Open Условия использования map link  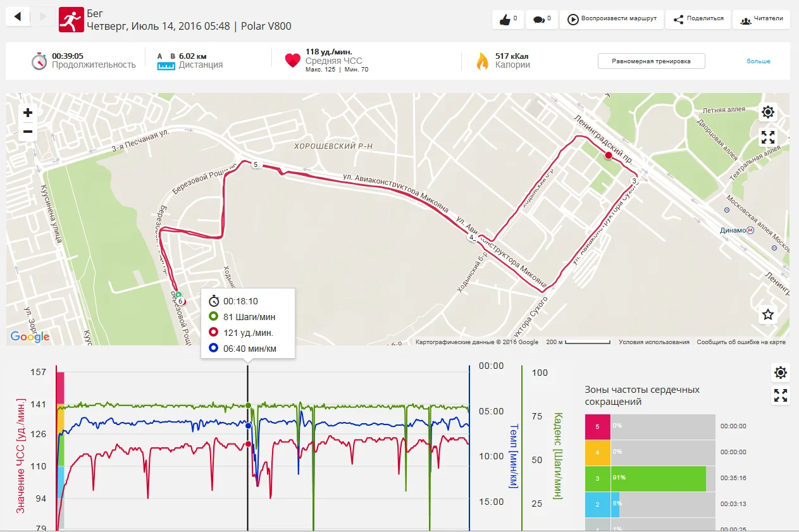tap(654, 342)
